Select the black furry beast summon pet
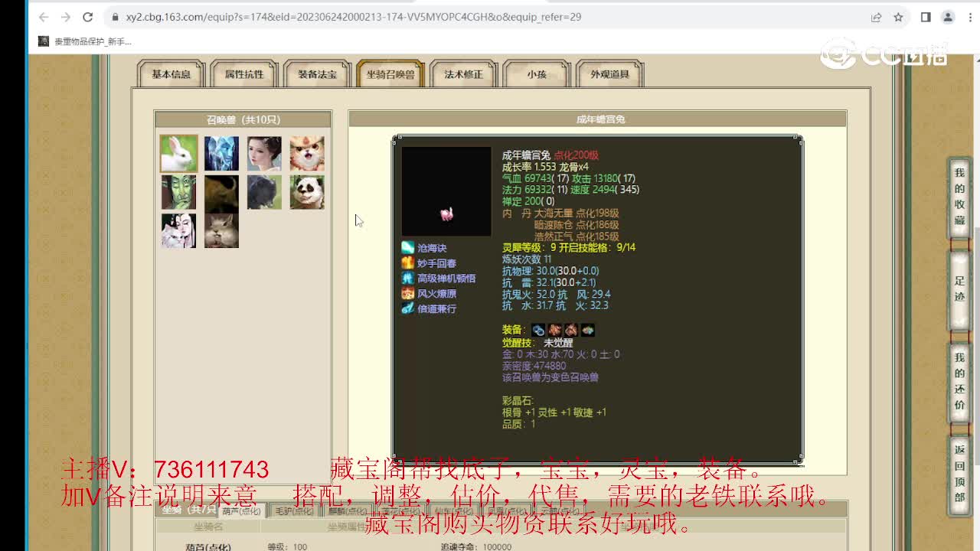This screenshot has width=980, height=551. pyautogui.click(x=264, y=192)
